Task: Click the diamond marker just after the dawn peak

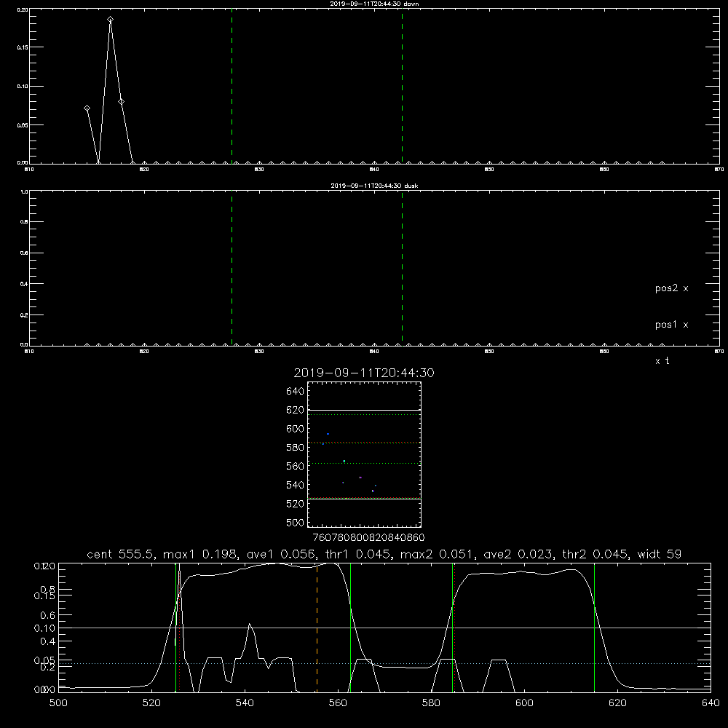Action: [x=121, y=102]
